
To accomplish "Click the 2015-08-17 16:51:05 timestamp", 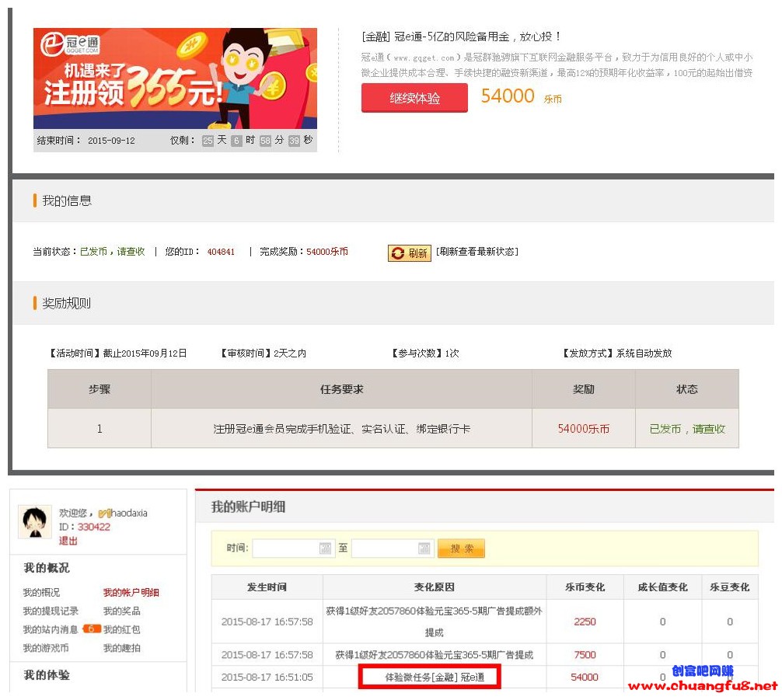I will [x=267, y=677].
